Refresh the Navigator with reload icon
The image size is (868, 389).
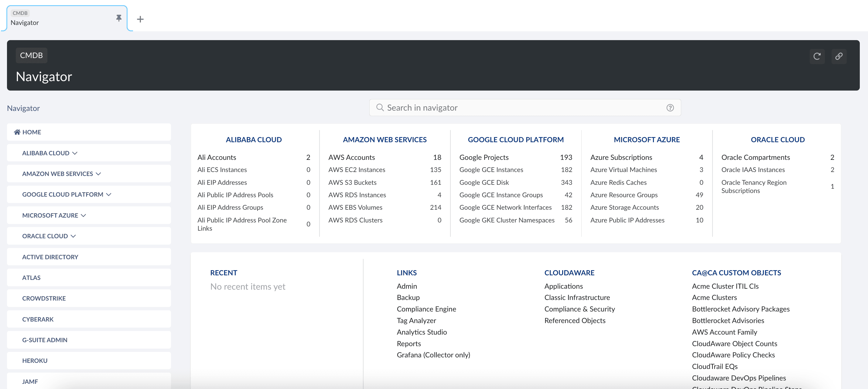coord(817,56)
